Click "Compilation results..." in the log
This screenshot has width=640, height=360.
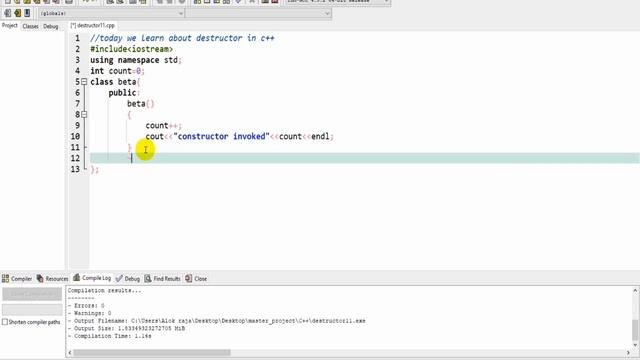point(104,290)
